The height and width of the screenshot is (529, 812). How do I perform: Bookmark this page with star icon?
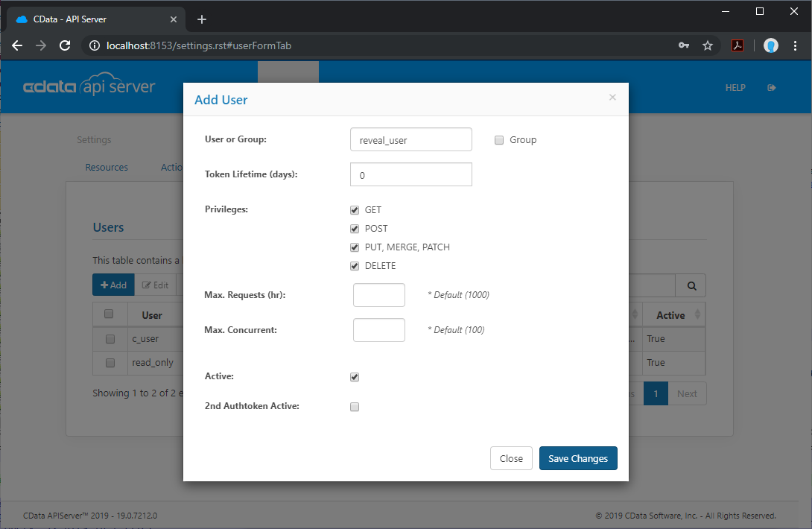(x=707, y=45)
